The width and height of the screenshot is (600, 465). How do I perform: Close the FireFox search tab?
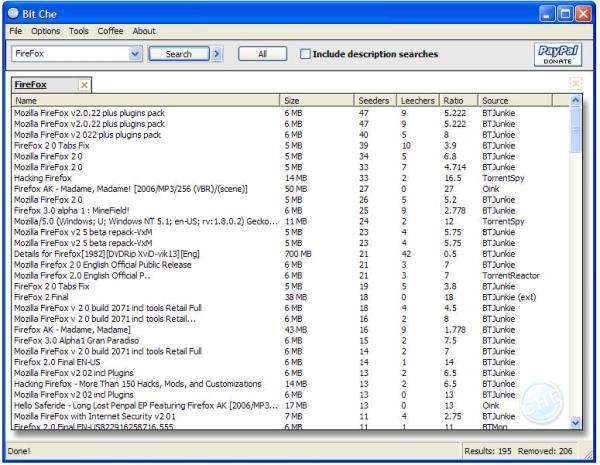click(x=84, y=85)
